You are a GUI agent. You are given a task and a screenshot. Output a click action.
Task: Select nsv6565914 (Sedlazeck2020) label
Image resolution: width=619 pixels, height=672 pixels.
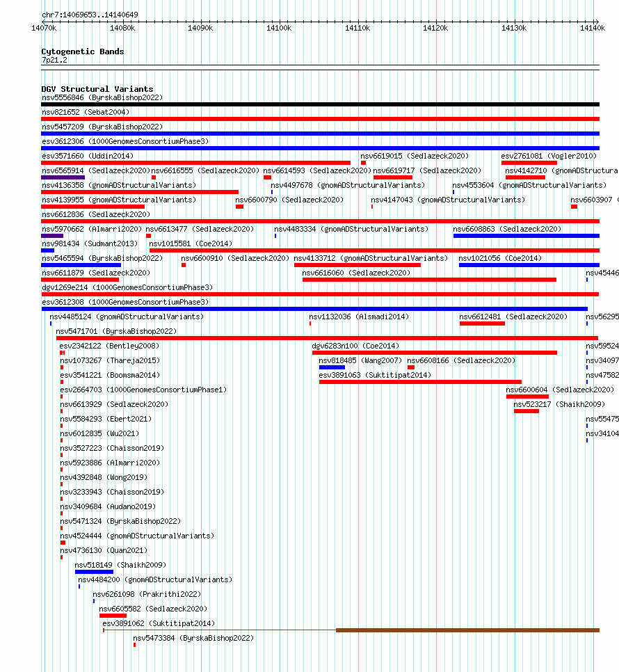click(96, 170)
